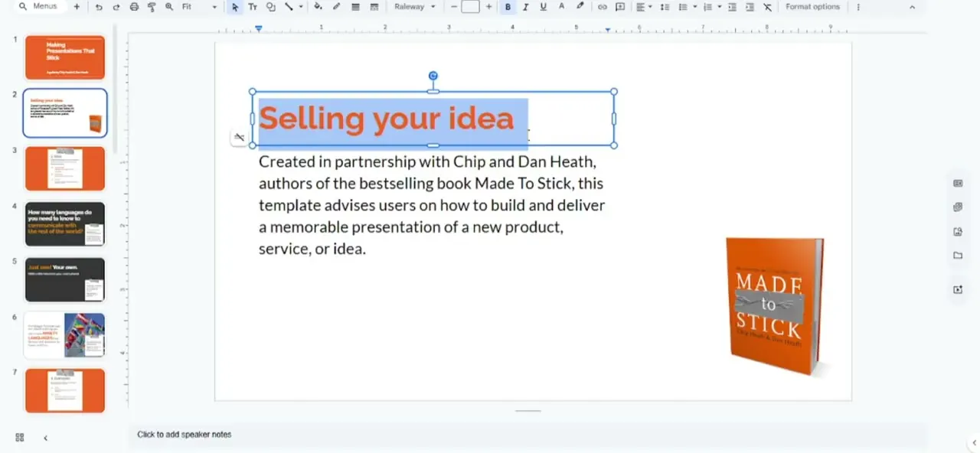The image size is (980, 453).
Task: Select slide 5 thumbnail
Action: coord(65,279)
